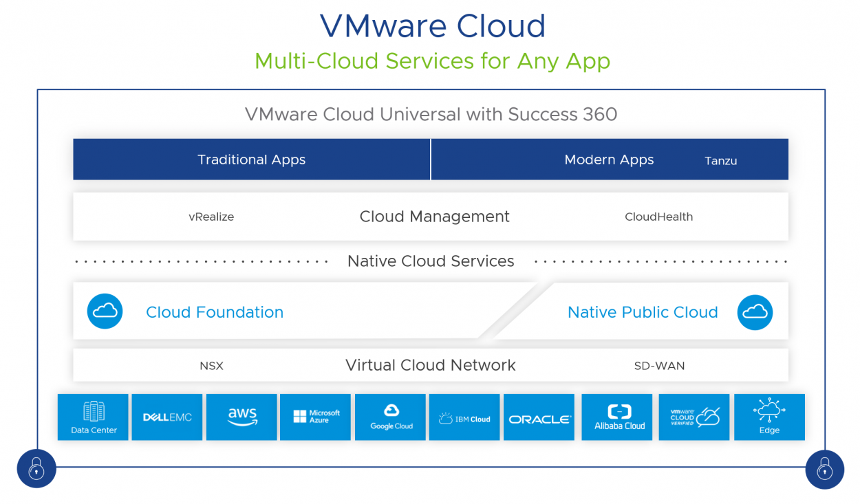Click the Data Center tile
Viewport: 860px width, 504px height.
click(x=93, y=417)
